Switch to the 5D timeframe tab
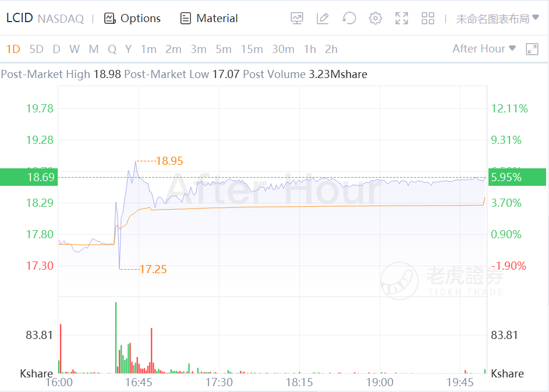This screenshot has height=392, width=549. (x=36, y=49)
